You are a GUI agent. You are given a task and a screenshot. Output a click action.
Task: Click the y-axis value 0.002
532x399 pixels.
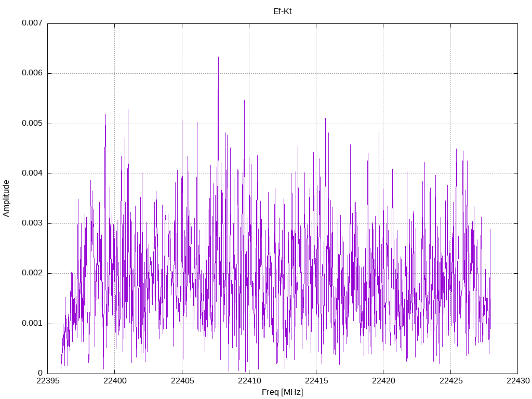[32, 273]
